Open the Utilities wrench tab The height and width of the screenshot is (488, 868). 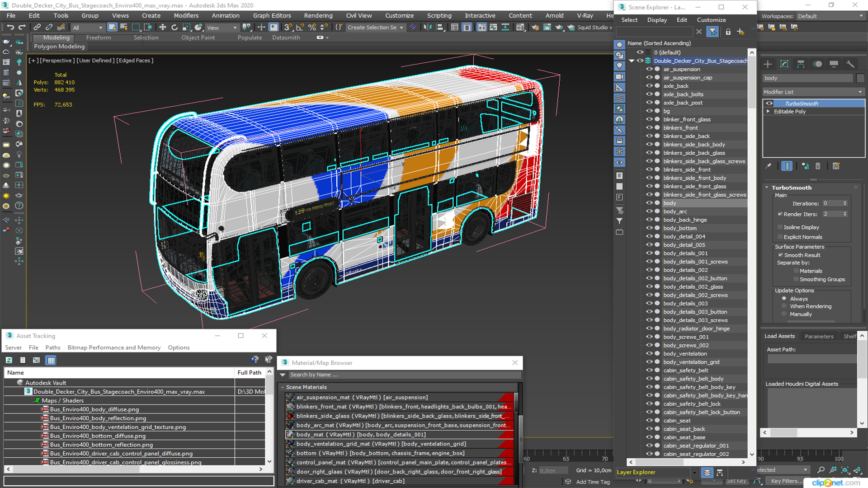click(850, 64)
